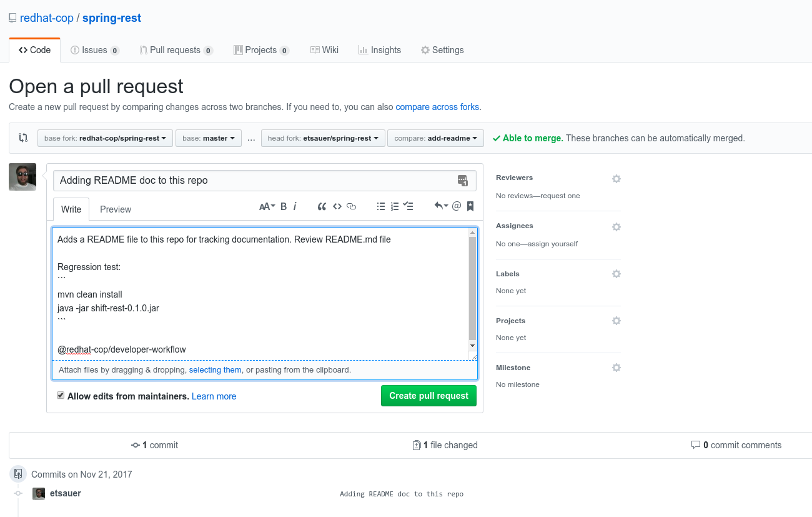The height and width of the screenshot is (517, 812).
Task: Open the Pull requests tab
Action: pos(175,50)
